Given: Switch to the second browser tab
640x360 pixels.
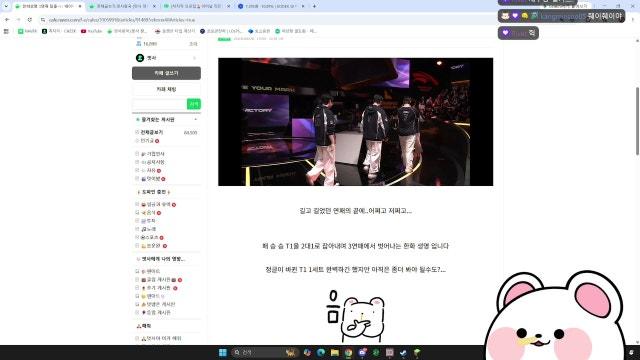Looking at the screenshot, I should point(122,6).
